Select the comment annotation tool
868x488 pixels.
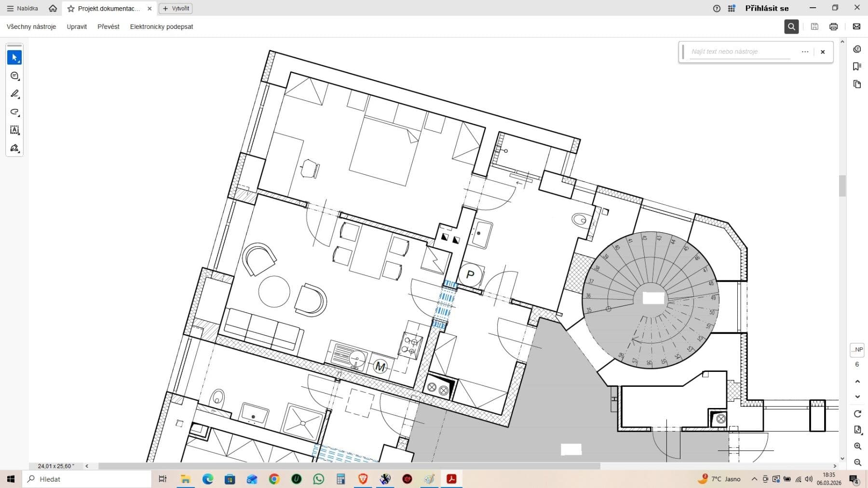14,76
